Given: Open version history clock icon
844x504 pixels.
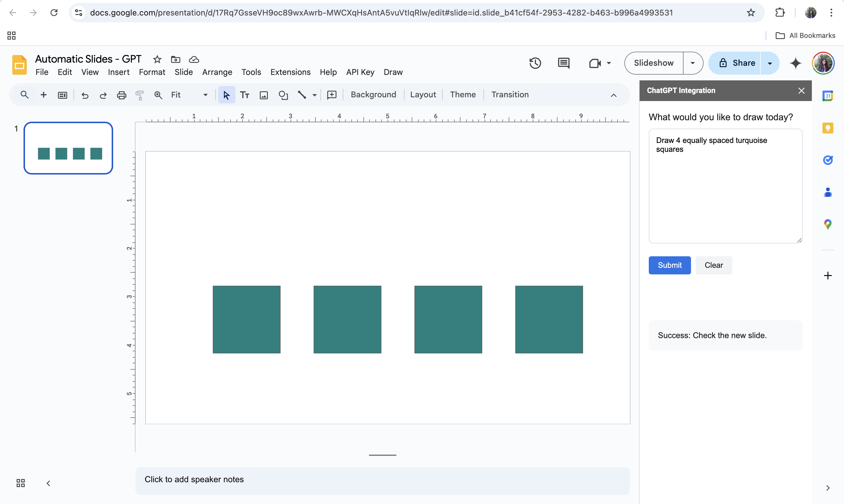Looking at the screenshot, I should (535, 63).
